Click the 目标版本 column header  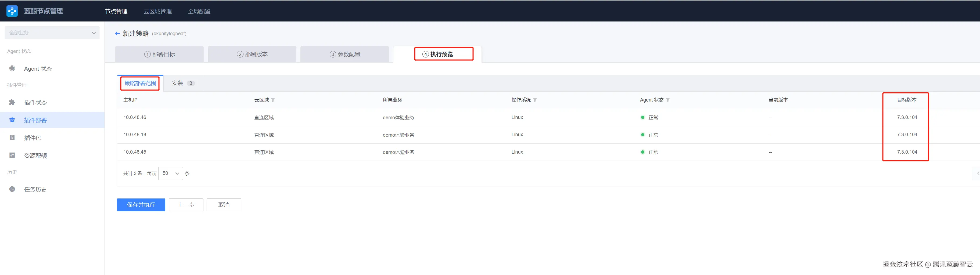coord(907,100)
